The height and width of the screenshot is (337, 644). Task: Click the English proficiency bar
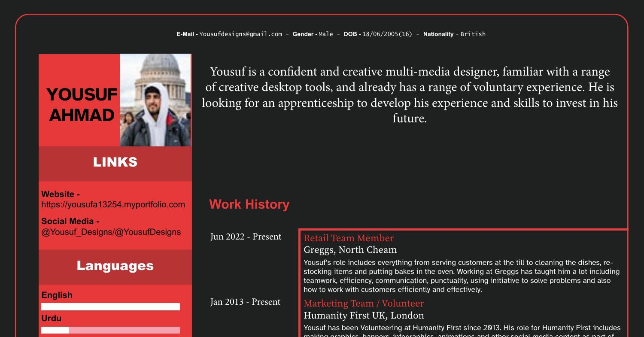[110, 306]
